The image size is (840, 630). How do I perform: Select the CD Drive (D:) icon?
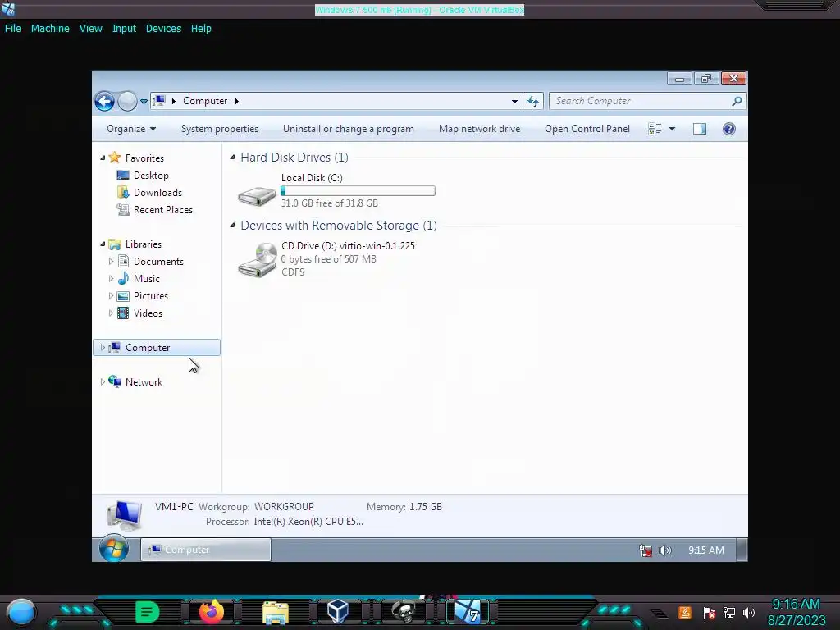pyautogui.click(x=257, y=260)
